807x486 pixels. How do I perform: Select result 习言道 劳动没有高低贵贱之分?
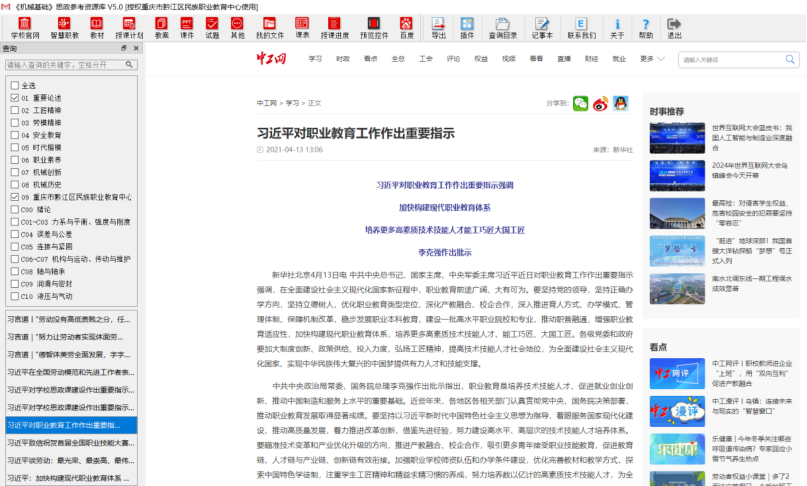click(71, 319)
